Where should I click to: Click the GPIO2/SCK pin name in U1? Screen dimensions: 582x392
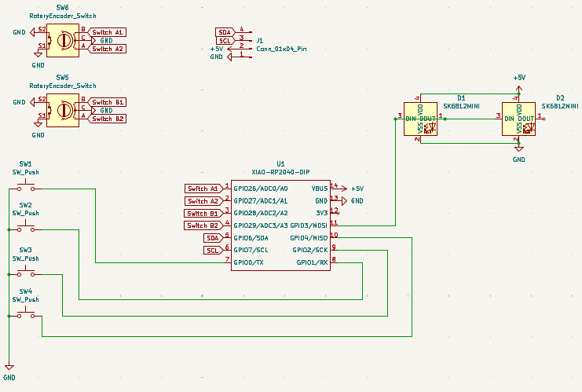click(310, 250)
